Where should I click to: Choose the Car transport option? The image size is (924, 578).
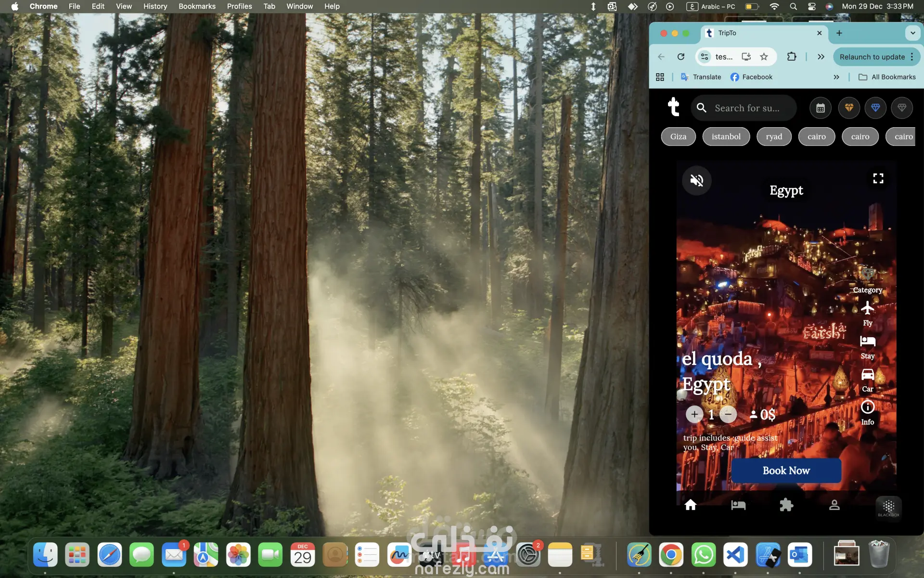[867, 374]
